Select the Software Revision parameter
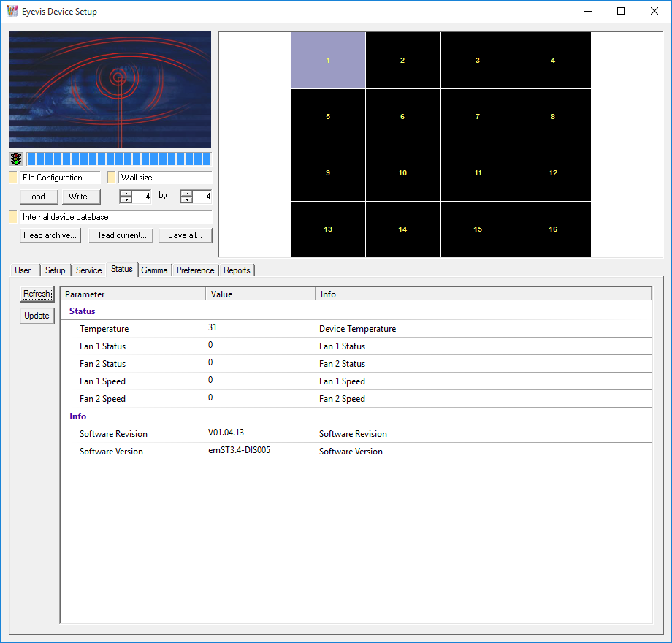The width and height of the screenshot is (672, 643). 356,434
